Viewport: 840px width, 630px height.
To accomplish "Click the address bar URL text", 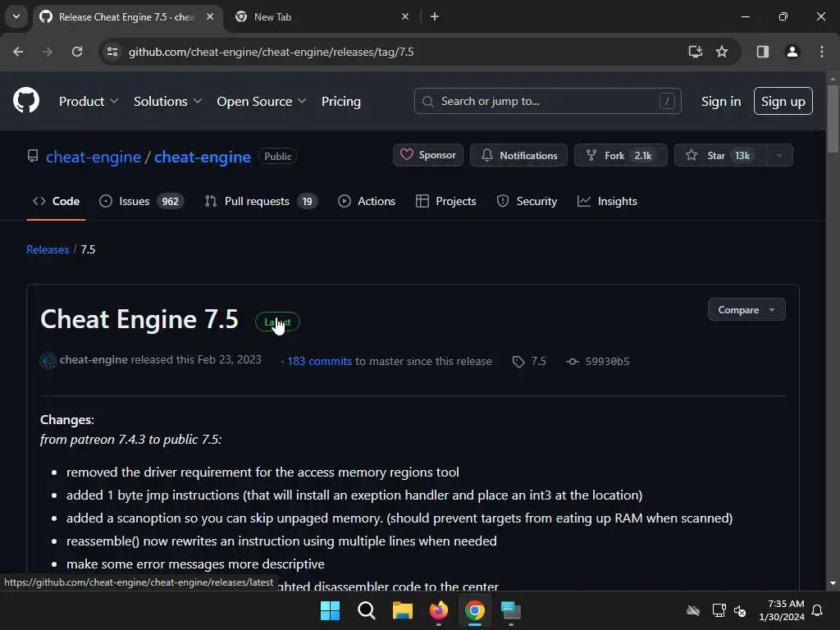I will 271,52.
